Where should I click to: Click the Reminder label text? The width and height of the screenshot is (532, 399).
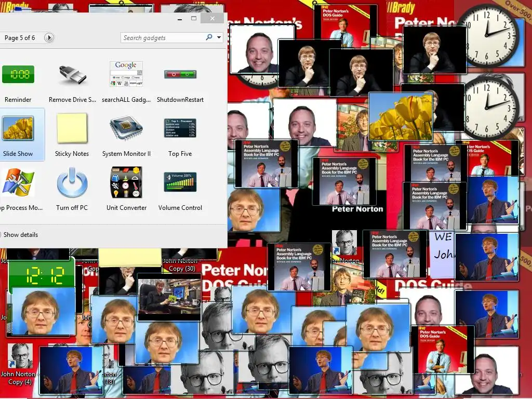tap(18, 100)
